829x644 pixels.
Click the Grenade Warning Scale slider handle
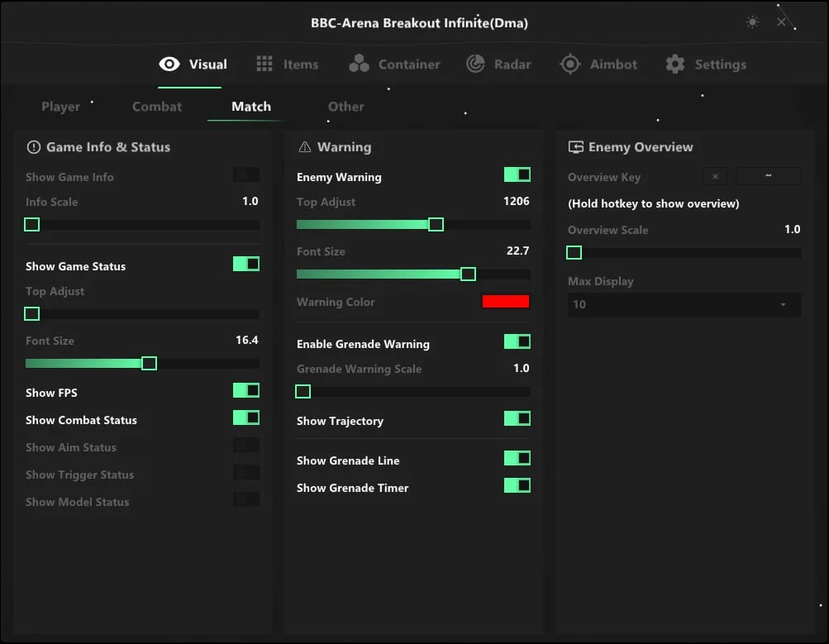coord(303,392)
